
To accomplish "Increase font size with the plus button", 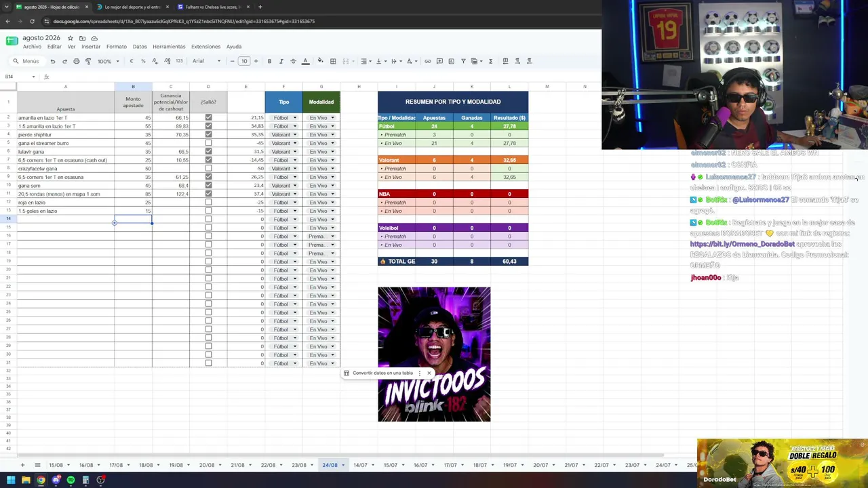I will (256, 61).
